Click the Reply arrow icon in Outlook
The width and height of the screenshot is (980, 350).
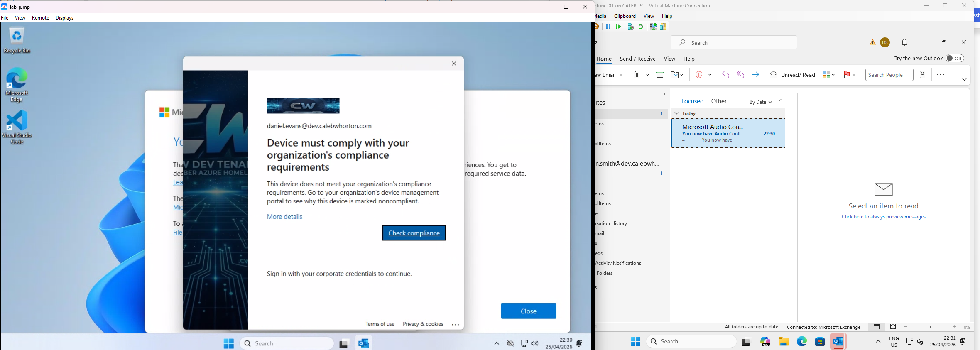point(725,75)
